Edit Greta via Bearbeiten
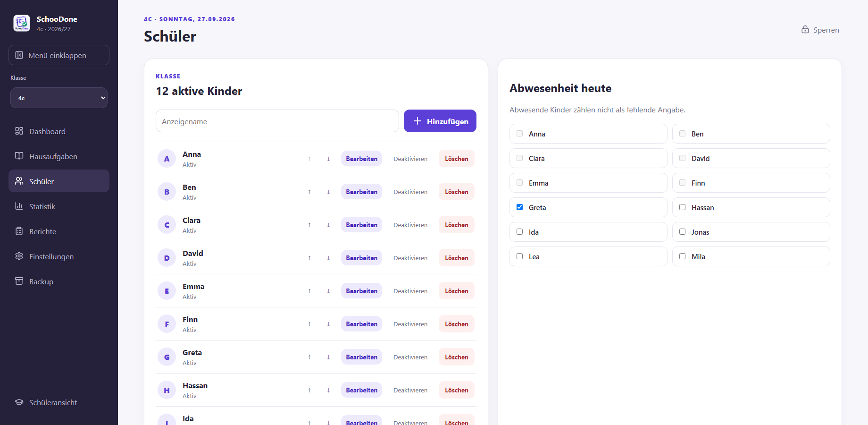 pyautogui.click(x=361, y=357)
